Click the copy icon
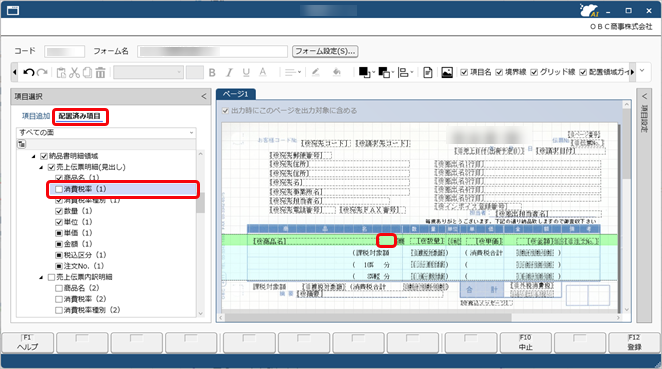This screenshot has height=369, width=662. 87,73
